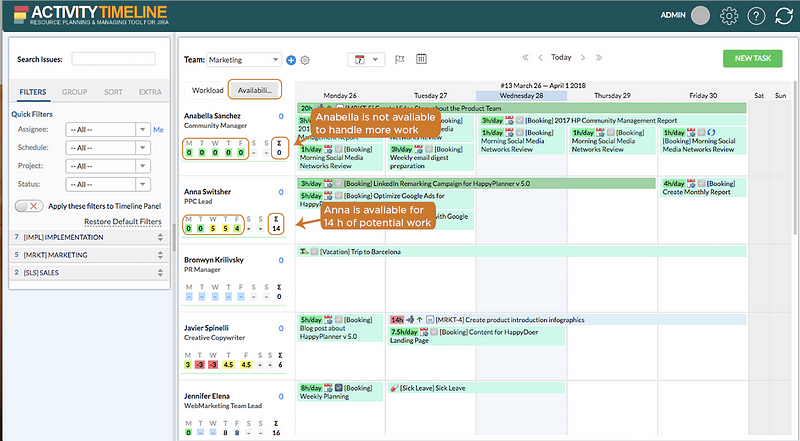
Task: Click vacation icon on Trip to Barcelona
Action: [x=304, y=252]
